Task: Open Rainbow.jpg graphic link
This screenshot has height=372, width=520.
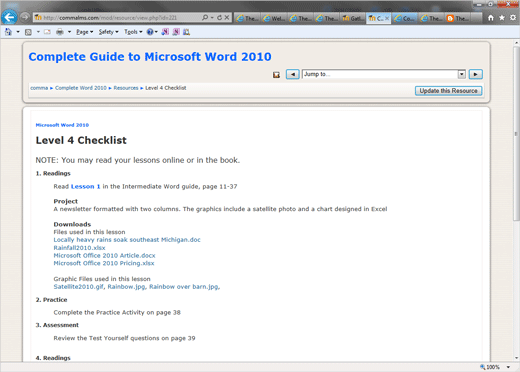Action: [126, 287]
